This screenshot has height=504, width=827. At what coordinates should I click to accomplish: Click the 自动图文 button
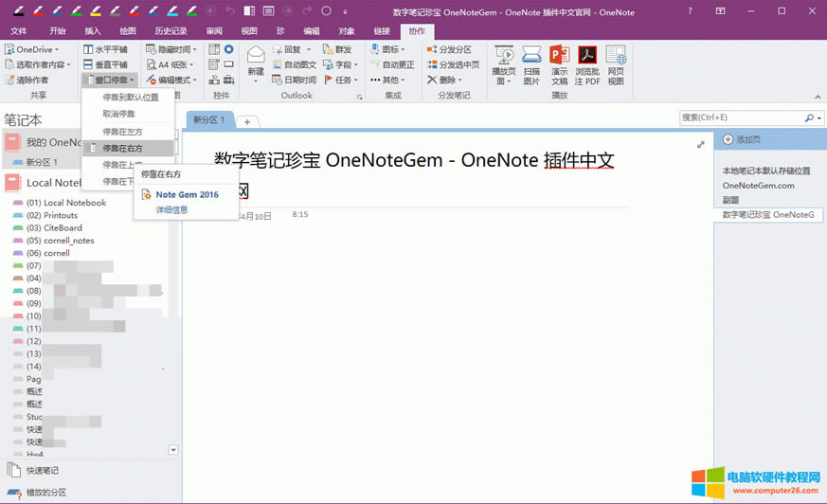[x=295, y=64]
